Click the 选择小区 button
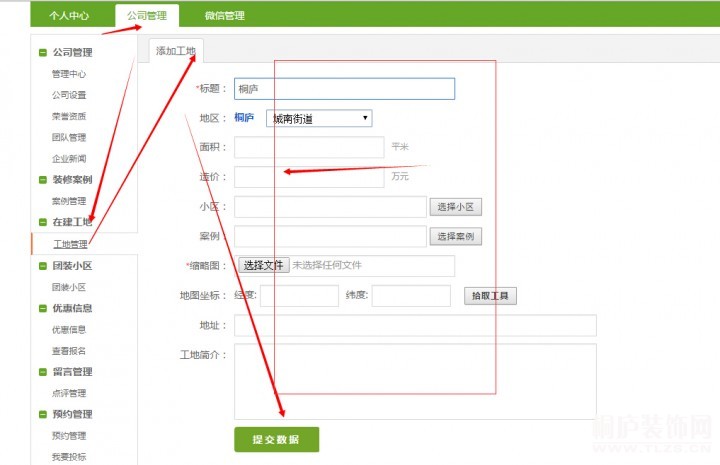The image size is (720, 465). tap(457, 207)
